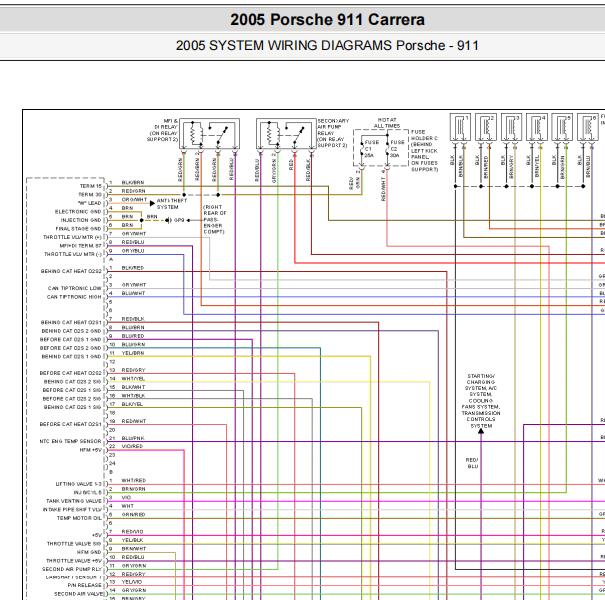Click the 'INJECTION GND' pin label
Screen dimensions: 605x600
[x=81, y=220]
